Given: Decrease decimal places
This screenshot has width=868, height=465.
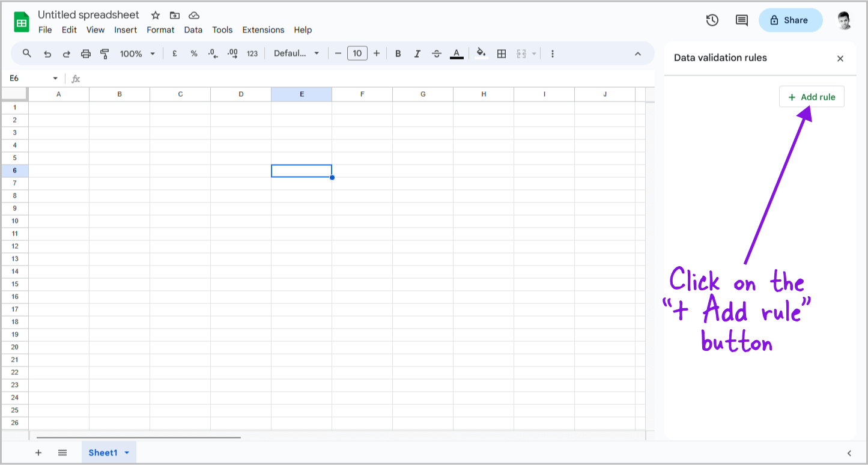Looking at the screenshot, I should click(213, 53).
